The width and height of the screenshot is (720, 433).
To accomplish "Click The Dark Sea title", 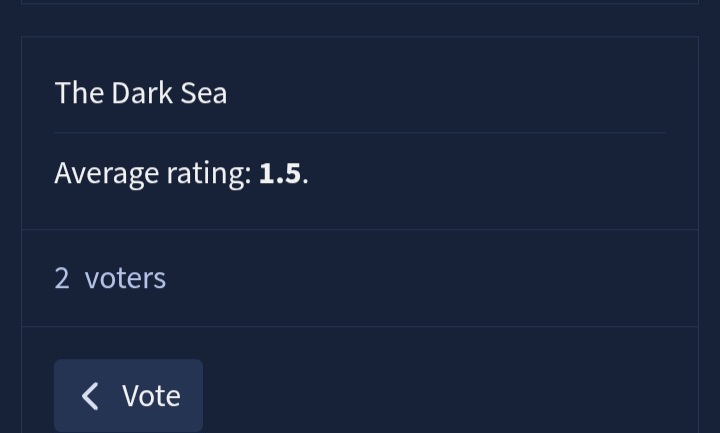I will point(141,93).
